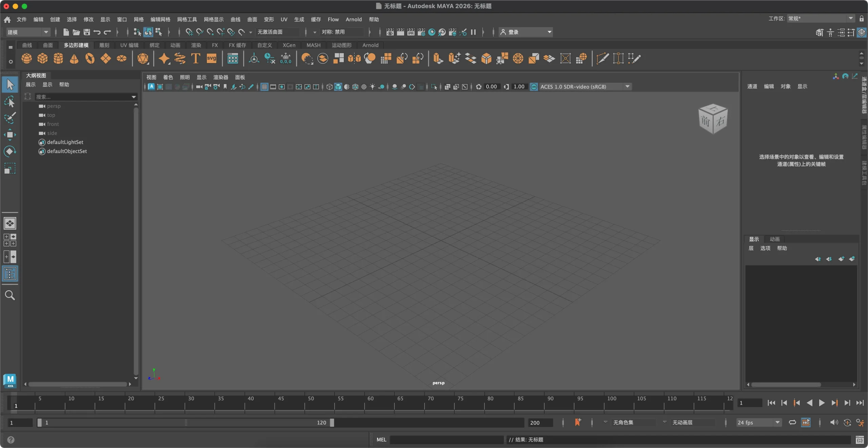
Task: Click the SVG import shelf icon
Action: tap(211, 58)
